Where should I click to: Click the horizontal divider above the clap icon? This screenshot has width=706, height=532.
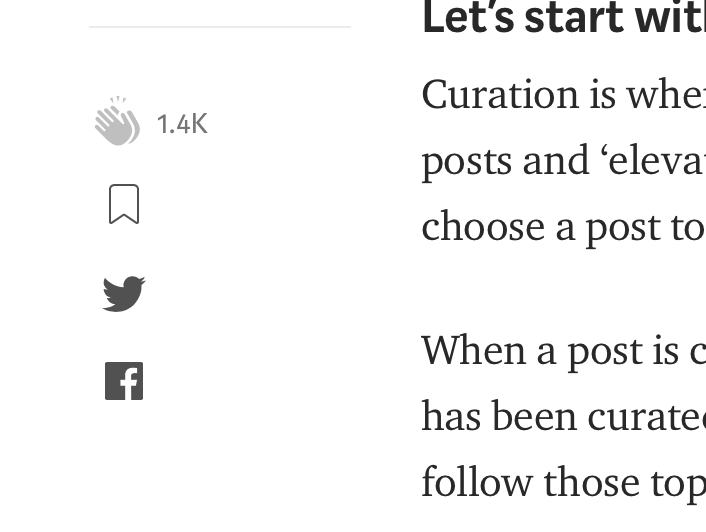220,27
